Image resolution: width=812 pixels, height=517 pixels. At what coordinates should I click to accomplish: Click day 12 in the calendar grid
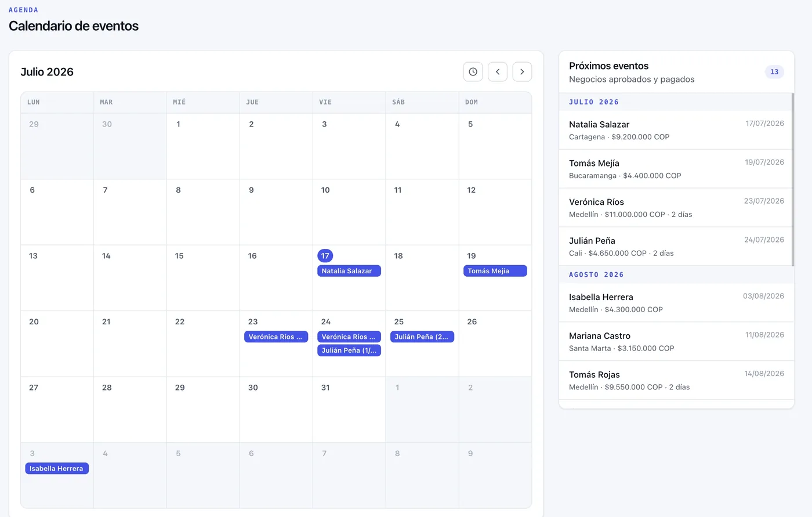495,212
